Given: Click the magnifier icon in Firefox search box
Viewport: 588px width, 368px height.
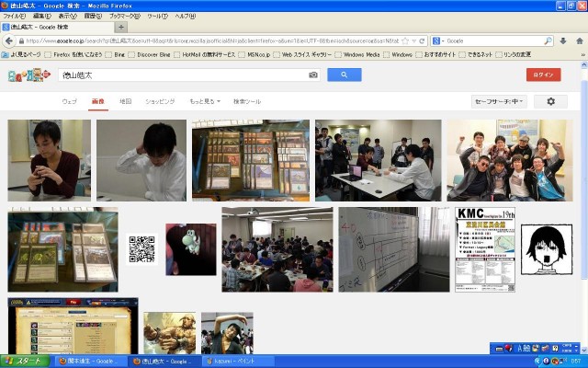Looking at the screenshot, I should tap(548, 40).
